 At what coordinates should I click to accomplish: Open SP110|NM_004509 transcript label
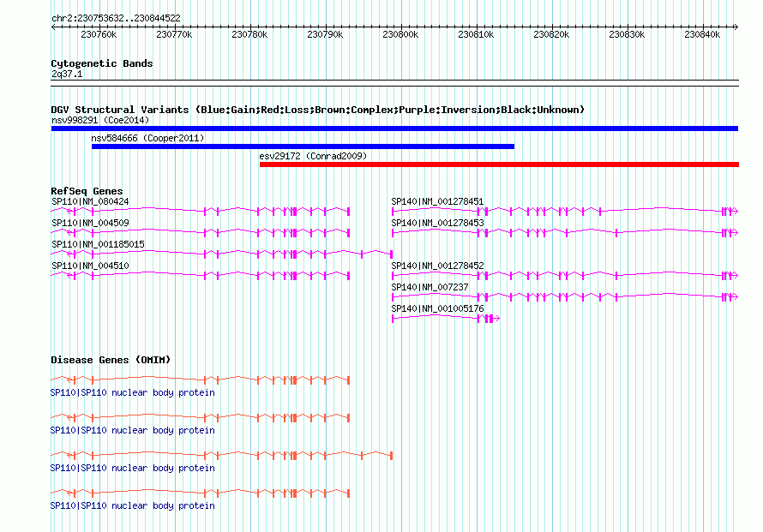point(90,223)
